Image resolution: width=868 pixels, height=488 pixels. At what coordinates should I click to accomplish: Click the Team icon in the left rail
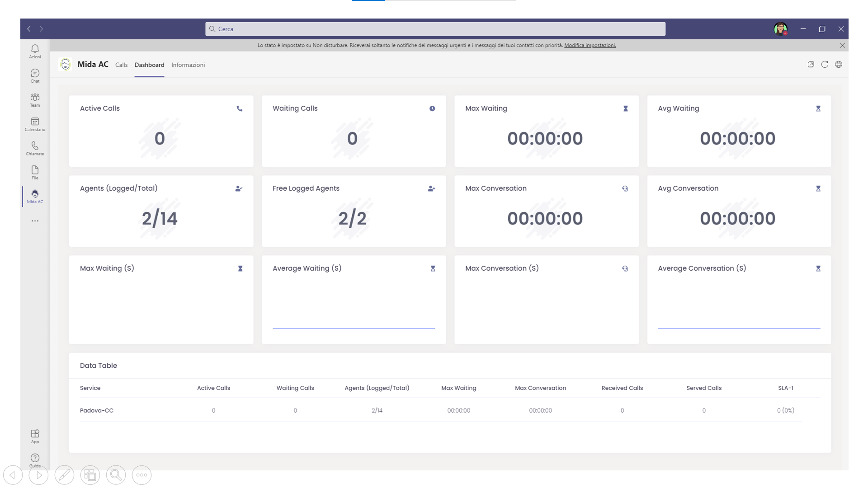pos(35,99)
